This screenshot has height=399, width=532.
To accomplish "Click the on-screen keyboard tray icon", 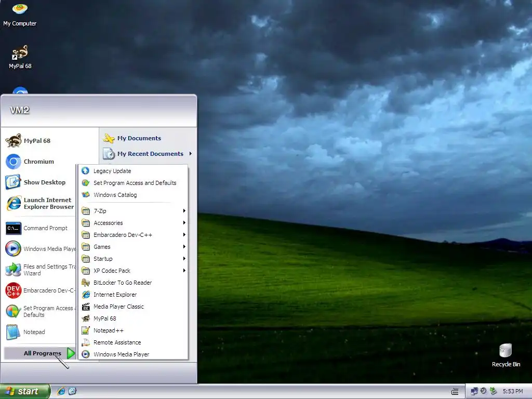I will coord(455,392).
